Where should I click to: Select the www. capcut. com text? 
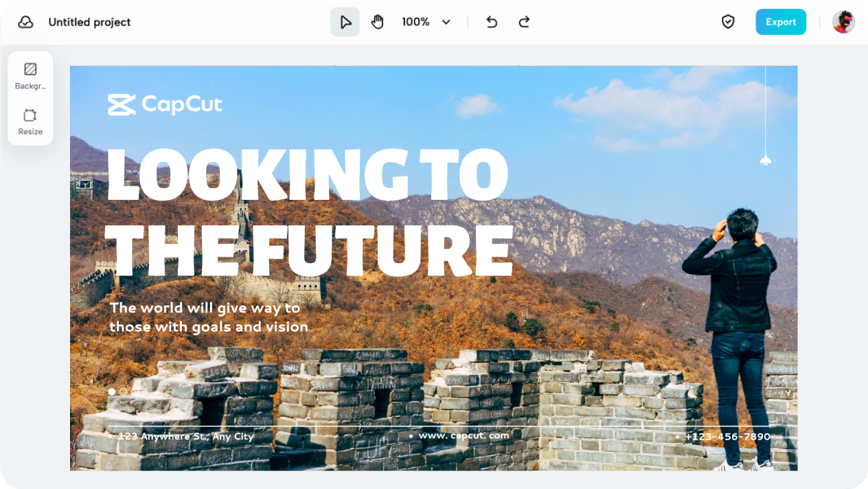464,435
